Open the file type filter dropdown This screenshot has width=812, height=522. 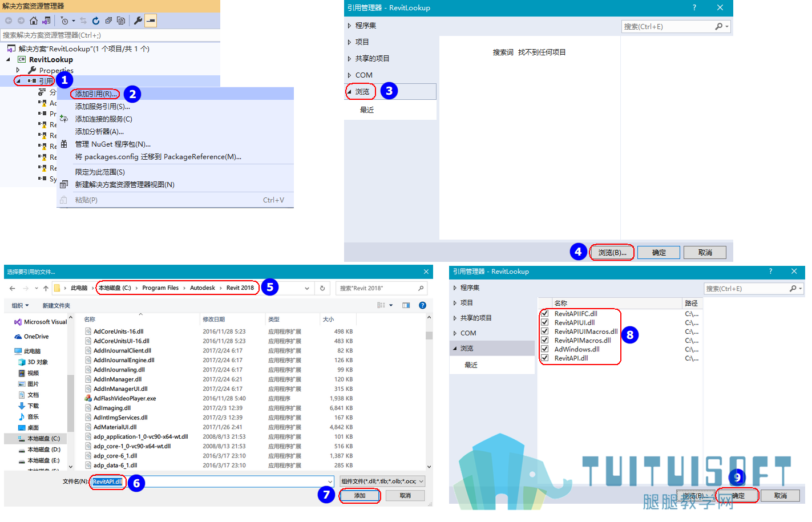pos(382,481)
